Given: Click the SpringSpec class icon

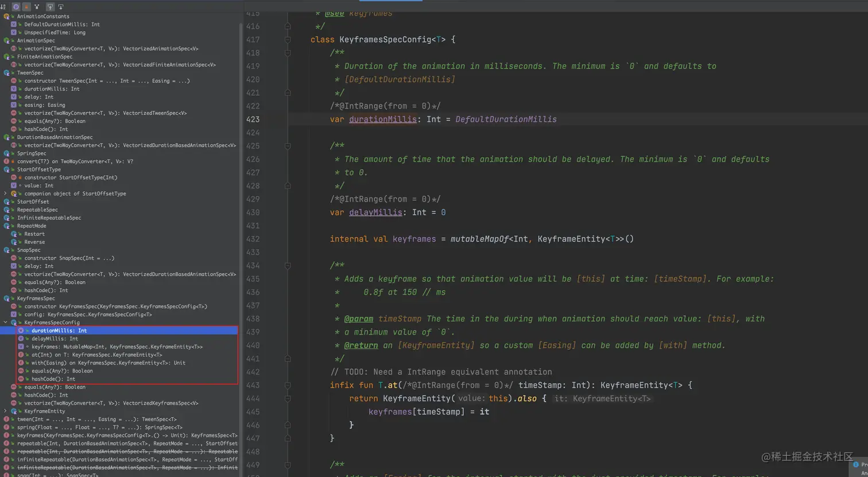Looking at the screenshot, I should [x=7, y=153].
